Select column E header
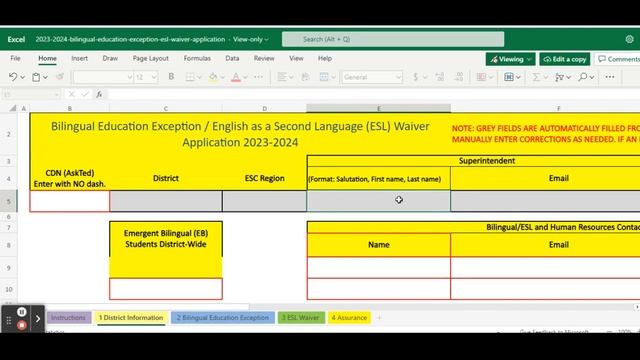The image size is (640, 360). point(378,108)
